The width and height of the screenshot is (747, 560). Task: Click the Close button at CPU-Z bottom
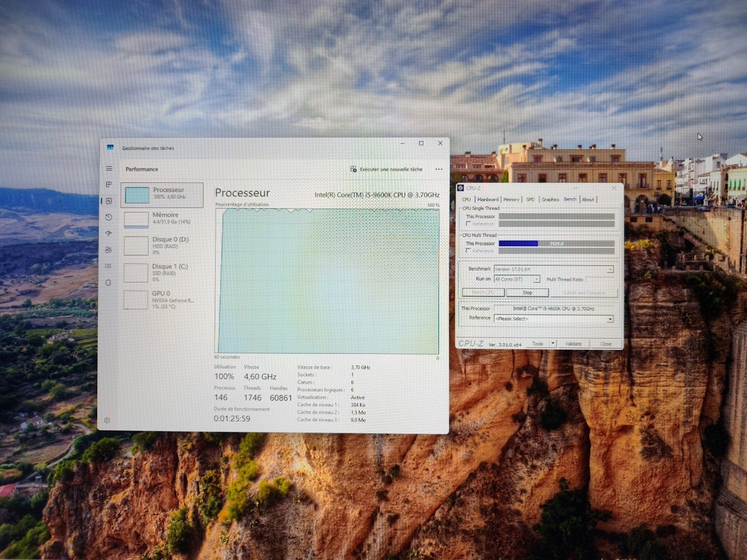606,344
